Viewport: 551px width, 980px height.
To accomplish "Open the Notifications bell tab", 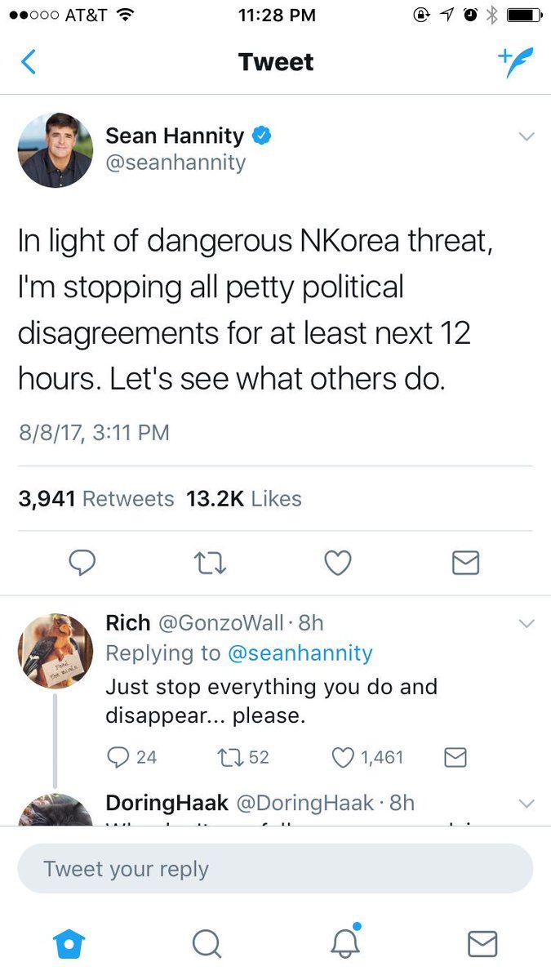I will click(344, 942).
